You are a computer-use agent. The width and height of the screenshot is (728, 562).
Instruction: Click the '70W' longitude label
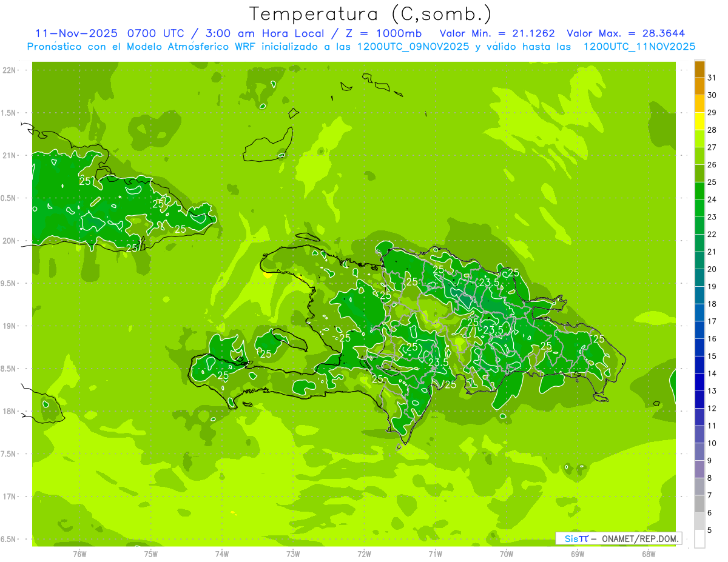[507, 554]
